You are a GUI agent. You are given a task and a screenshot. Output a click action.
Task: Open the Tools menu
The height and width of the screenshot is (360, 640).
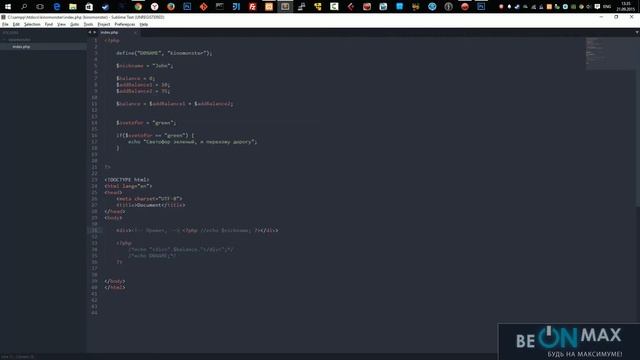88,24
